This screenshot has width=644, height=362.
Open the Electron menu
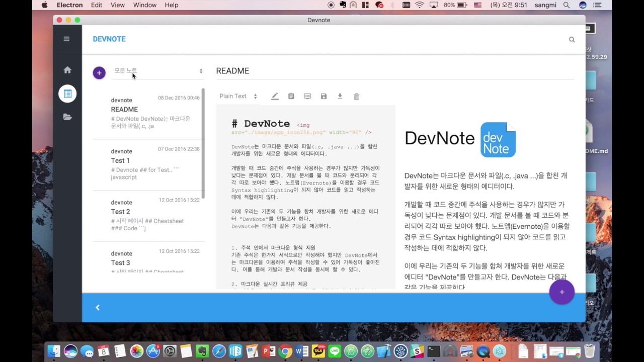[70, 5]
